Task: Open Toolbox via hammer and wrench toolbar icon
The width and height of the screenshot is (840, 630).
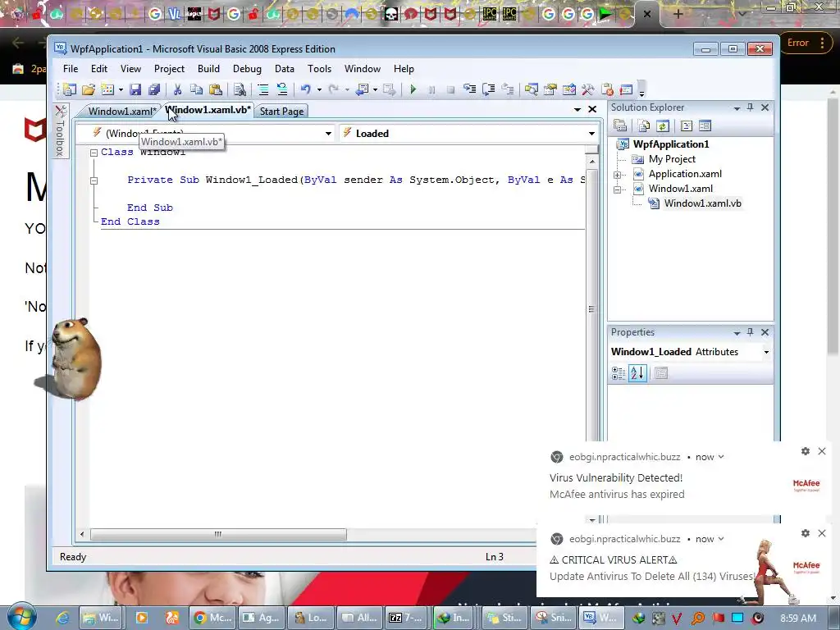Action: (588, 89)
